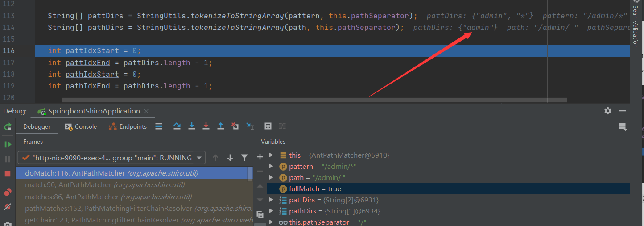Click the Step Into icon
The image size is (644, 226).
click(192, 126)
